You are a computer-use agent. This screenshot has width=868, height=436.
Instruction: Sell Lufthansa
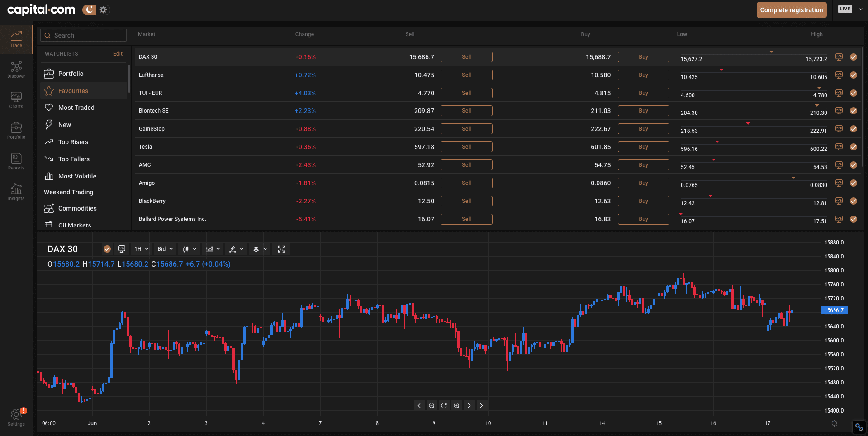(x=466, y=75)
